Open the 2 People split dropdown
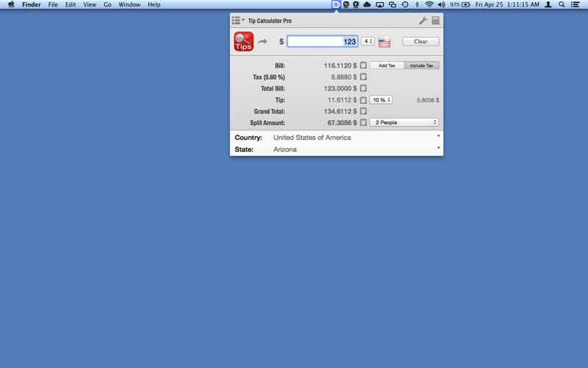Viewport: 588px width, 368px height. pyautogui.click(x=404, y=122)
